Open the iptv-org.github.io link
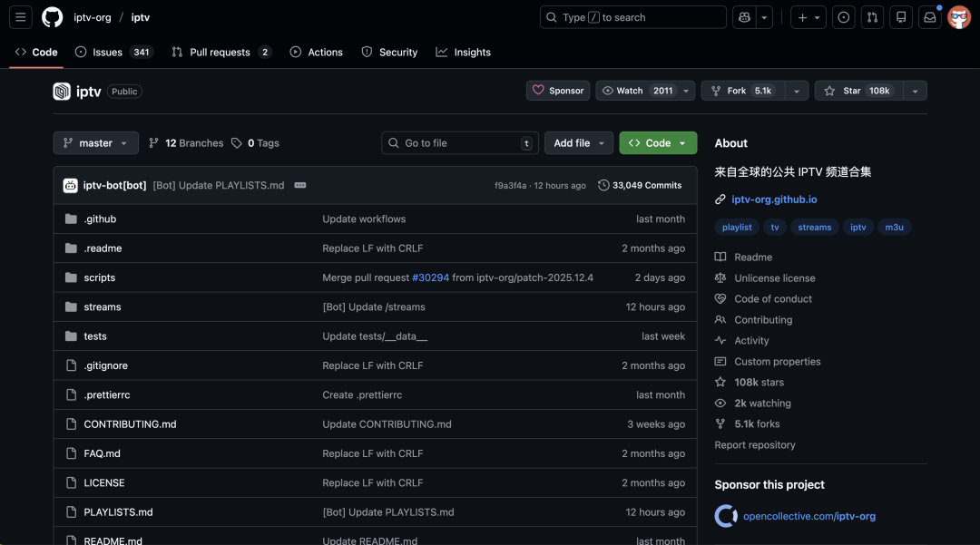 (774, 200)
